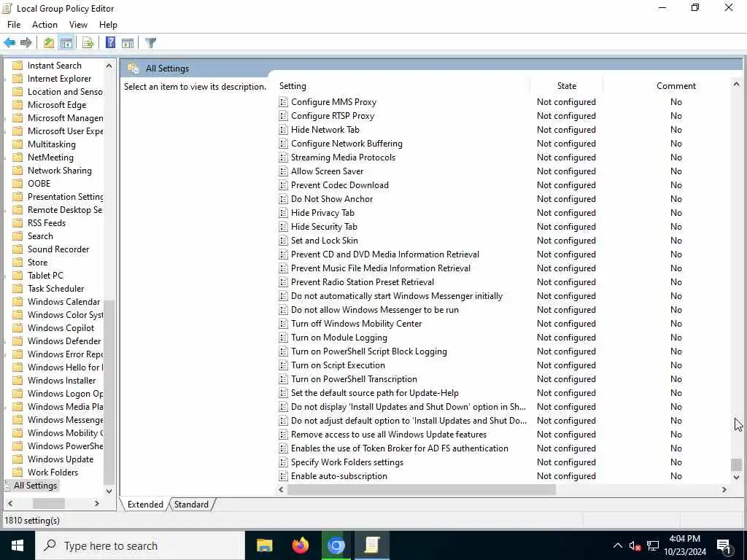Expand the Internet Explorer tree node
The height and width of the screenshot is (560, 747).
pyautogui.click(x=6, y=79)
